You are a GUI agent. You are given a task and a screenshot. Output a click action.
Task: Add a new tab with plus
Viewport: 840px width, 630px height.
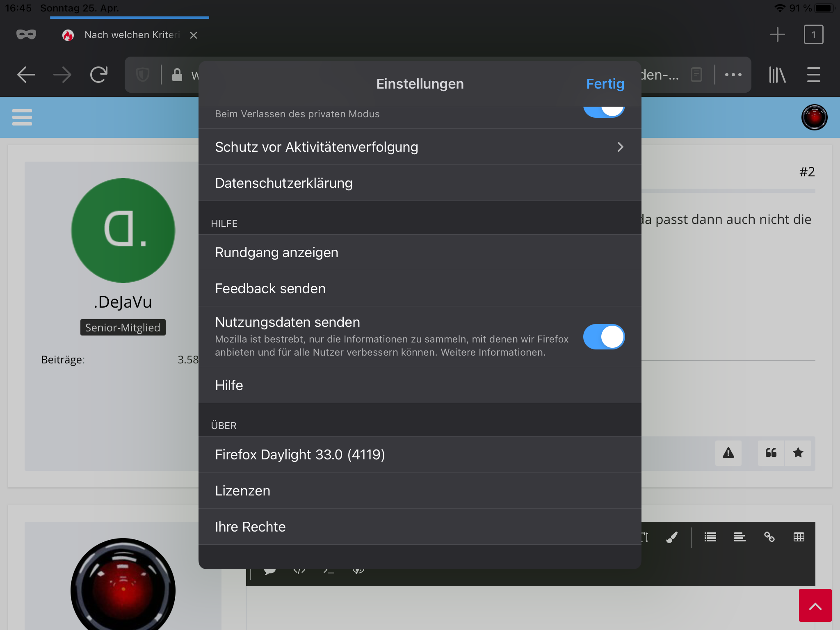point(777,35)
